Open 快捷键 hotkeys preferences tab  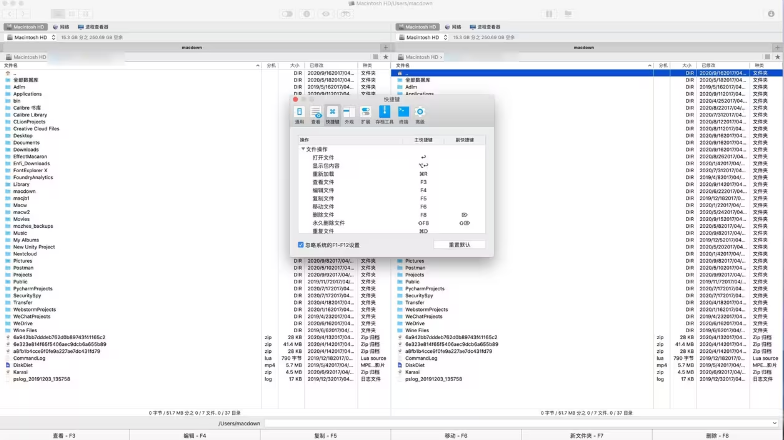click(x=332, y=114)
